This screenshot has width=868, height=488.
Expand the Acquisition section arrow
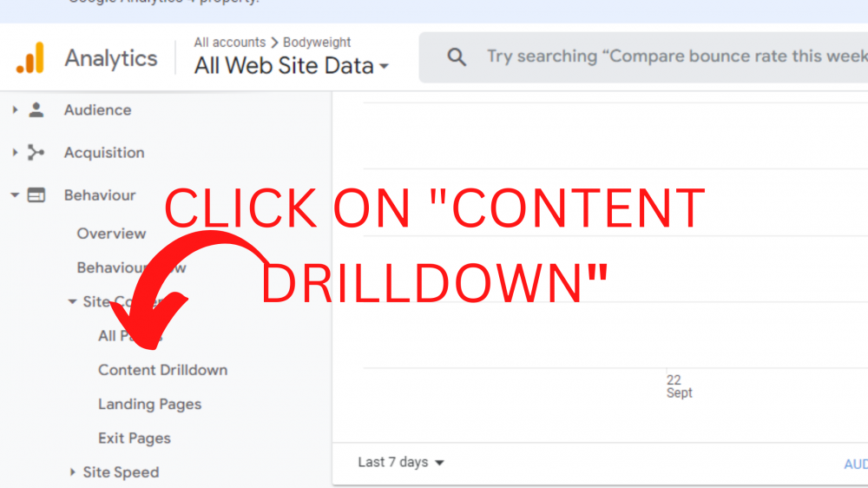pos(15,152)
